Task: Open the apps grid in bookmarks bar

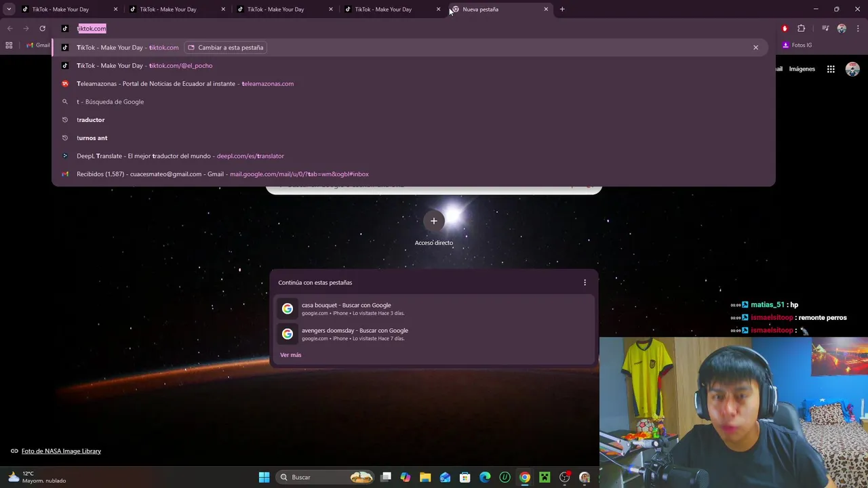Action: click(x=9, y=45)
